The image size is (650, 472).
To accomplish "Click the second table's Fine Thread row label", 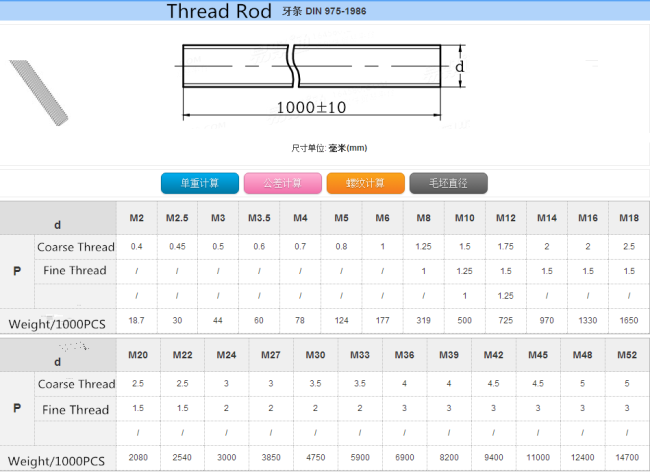I will pyautogui.click(x=75, y=409).
